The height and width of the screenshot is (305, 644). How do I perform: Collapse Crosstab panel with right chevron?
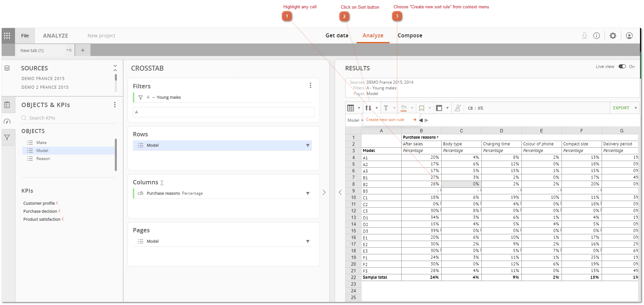click(324, 192)
